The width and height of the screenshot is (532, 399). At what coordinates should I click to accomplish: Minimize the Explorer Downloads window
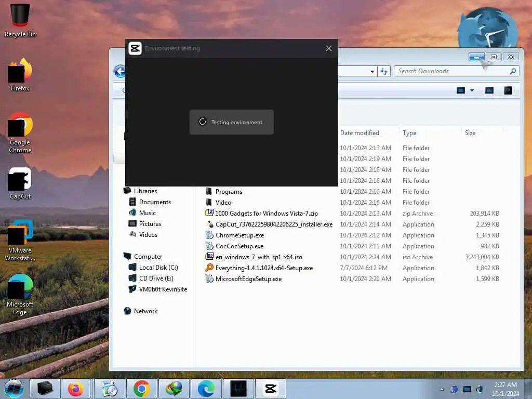(x=476, y=57)
